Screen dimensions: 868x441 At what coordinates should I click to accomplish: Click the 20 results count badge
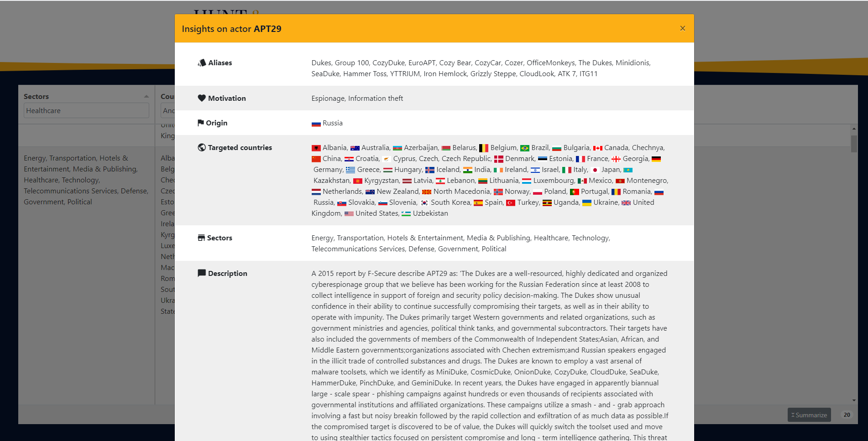[x=847, y=415]
